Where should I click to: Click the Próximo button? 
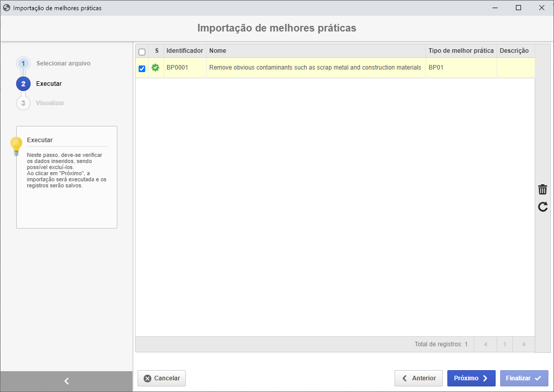[471, 378]
